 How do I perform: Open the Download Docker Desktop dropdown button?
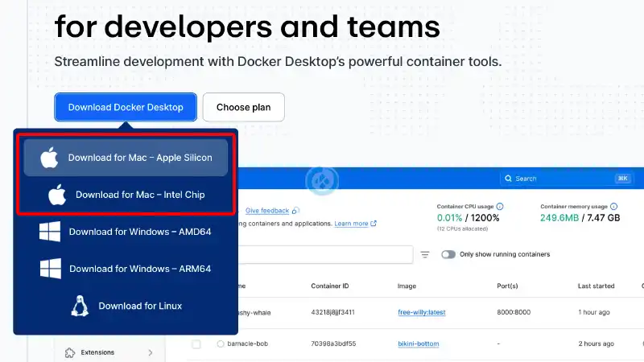coord(126,107)
